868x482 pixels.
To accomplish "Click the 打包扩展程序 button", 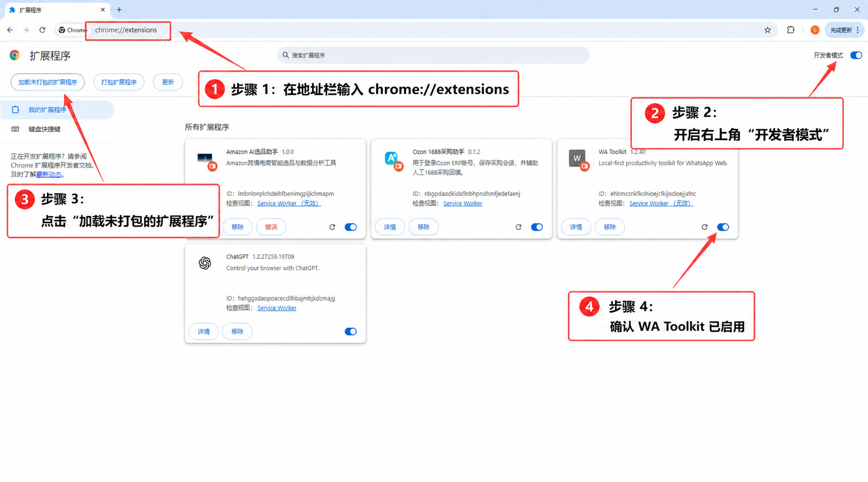I will coord(119,82).
